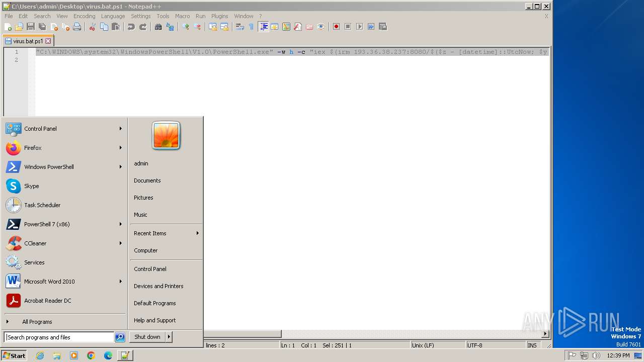Expand the CCleaner submenu arrow
This screenshot has width=644, height=362.
point(121,243)
